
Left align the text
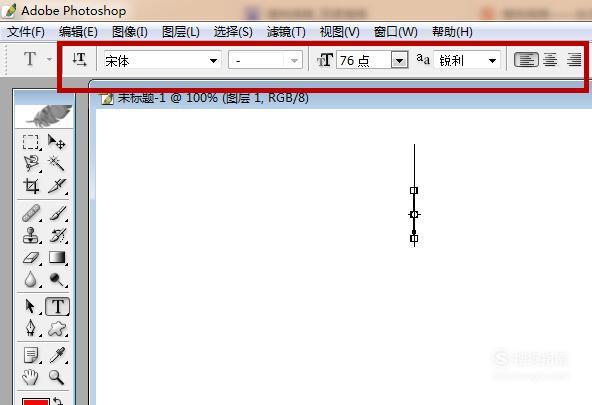coord(526,60)
